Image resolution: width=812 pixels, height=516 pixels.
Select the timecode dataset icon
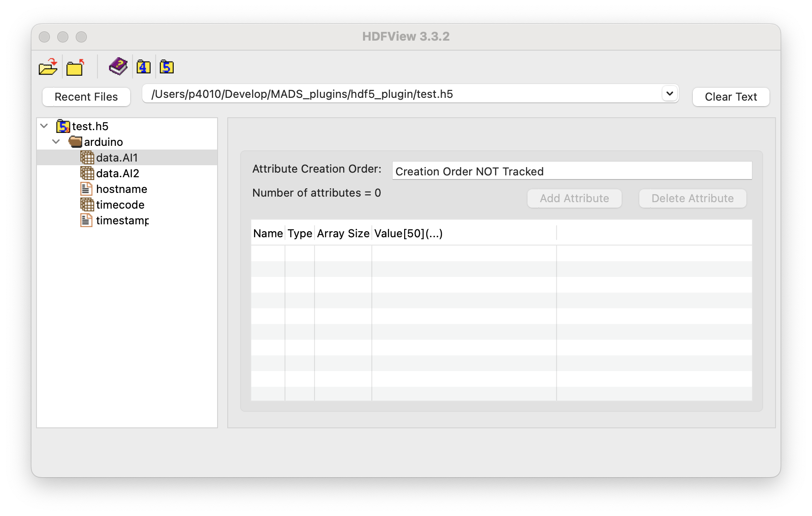pyautogui.click(x=87, y=204)
